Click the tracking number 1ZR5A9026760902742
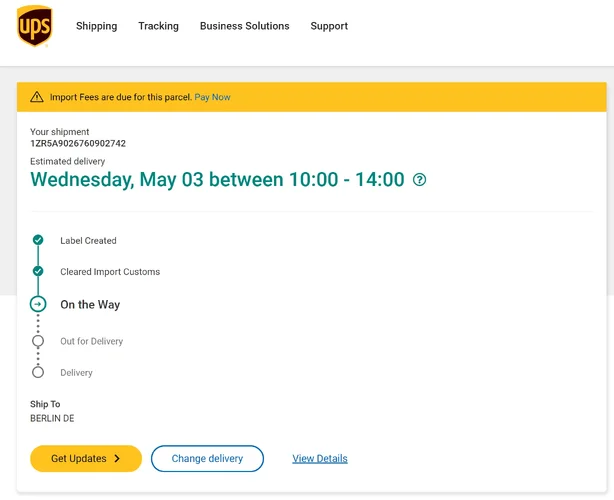 coord(78,144)
